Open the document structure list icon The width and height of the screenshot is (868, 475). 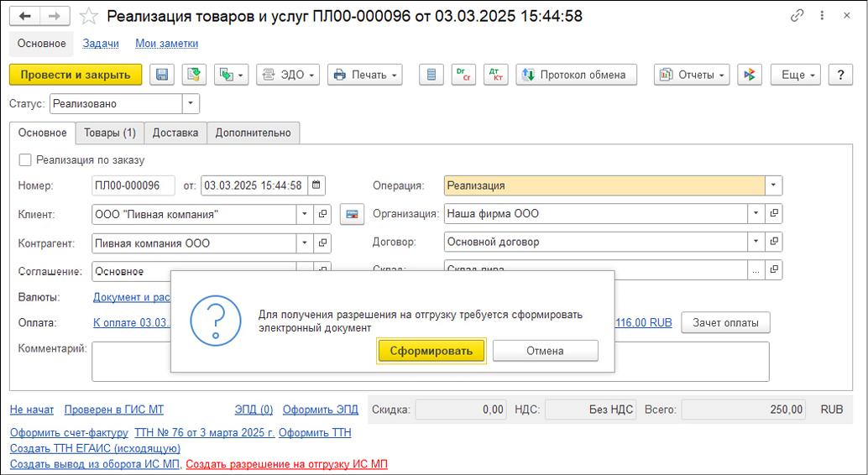pos(431,75)
